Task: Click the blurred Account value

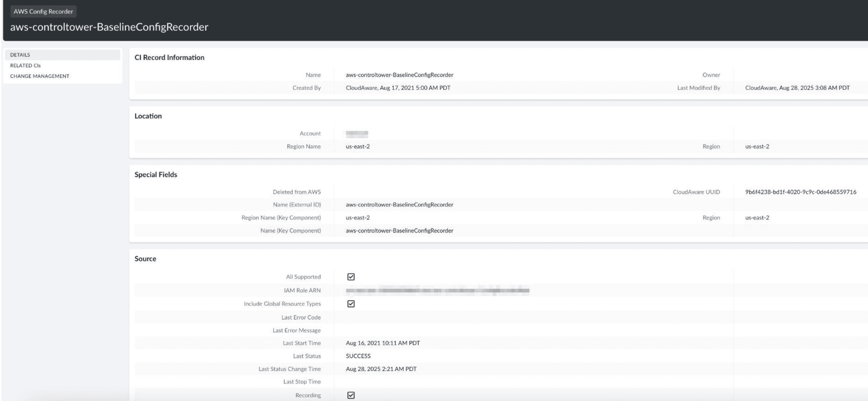Action: point(357,134)
